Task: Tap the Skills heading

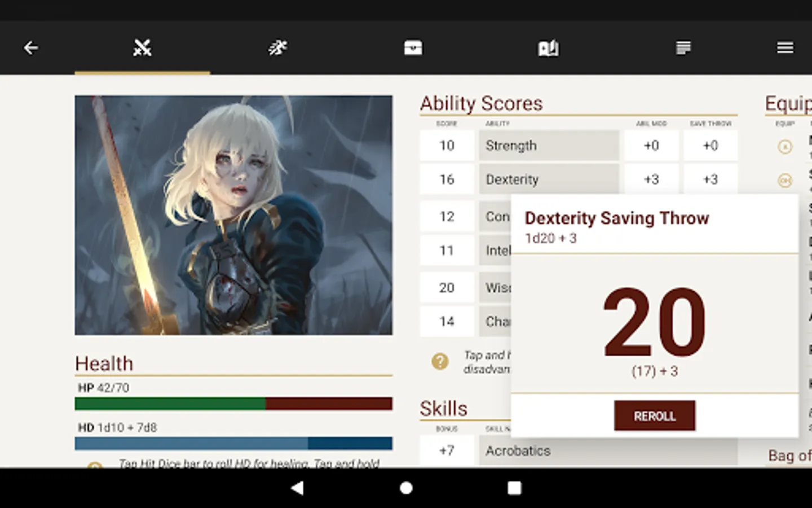Action: click(444, 408)
